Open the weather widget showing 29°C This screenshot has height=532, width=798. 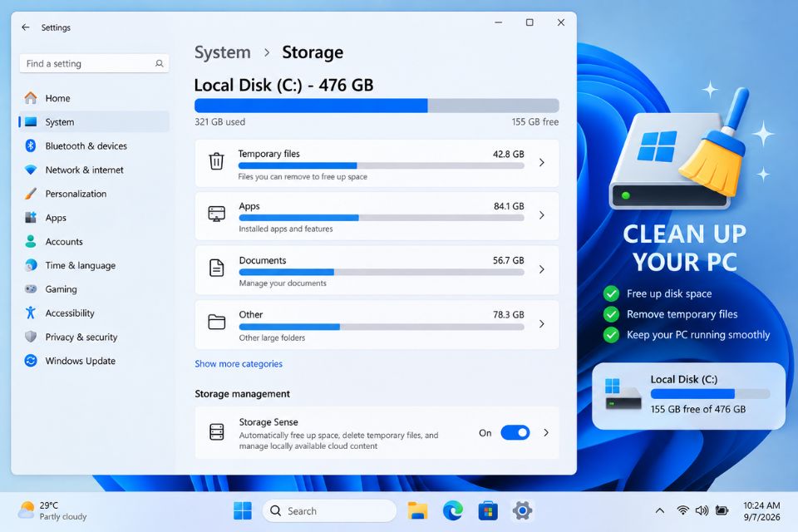[52, 510]
